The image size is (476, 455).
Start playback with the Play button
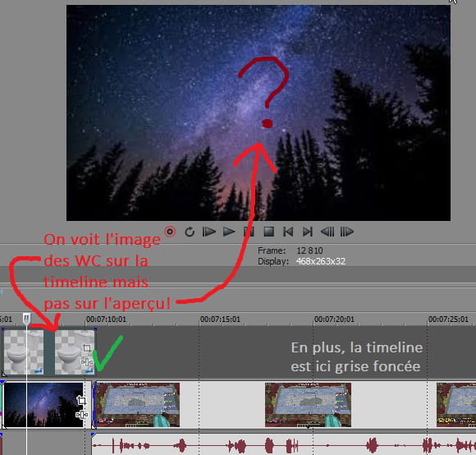229,232
